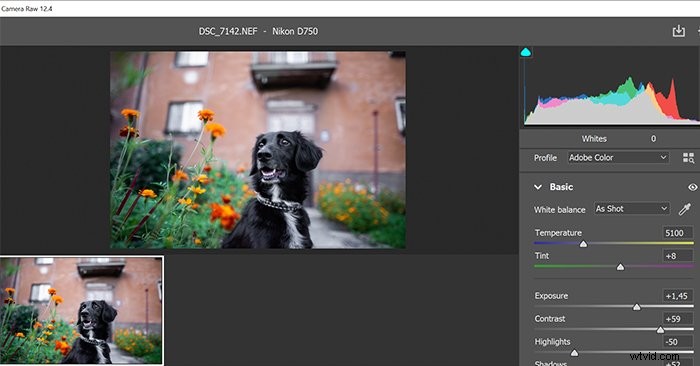Select the White Balance eyedropper tool
700x366 pixels.
click(x=685, y=208)
